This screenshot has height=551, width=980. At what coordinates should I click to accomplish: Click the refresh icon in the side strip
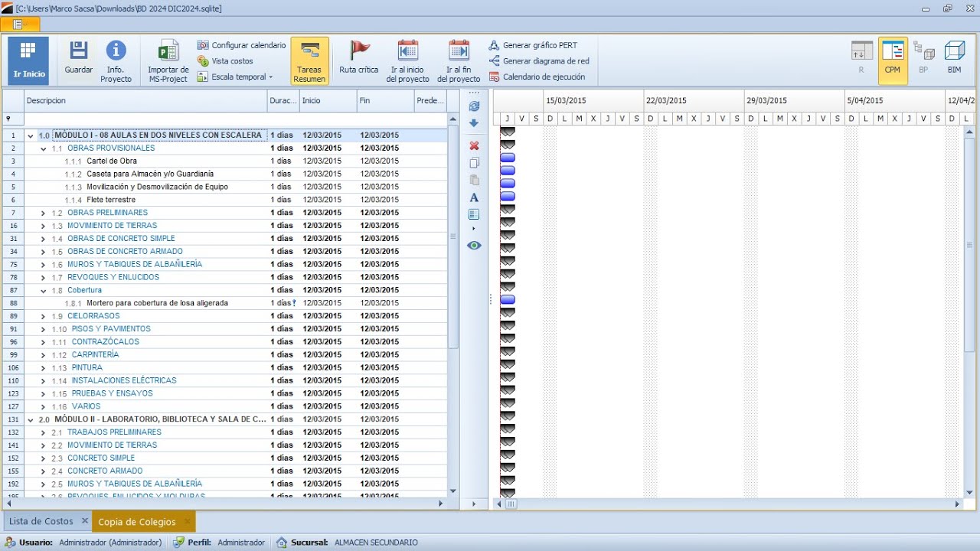pyautogui.click(x=474, y=106)
